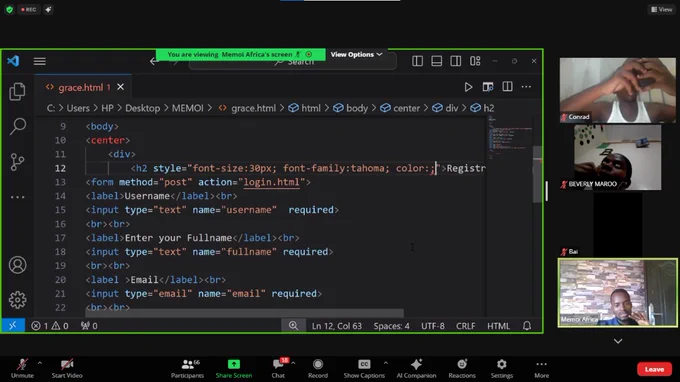
Task: Click the MEMOI folder in breadcrumb
Action: click(187, 108)
